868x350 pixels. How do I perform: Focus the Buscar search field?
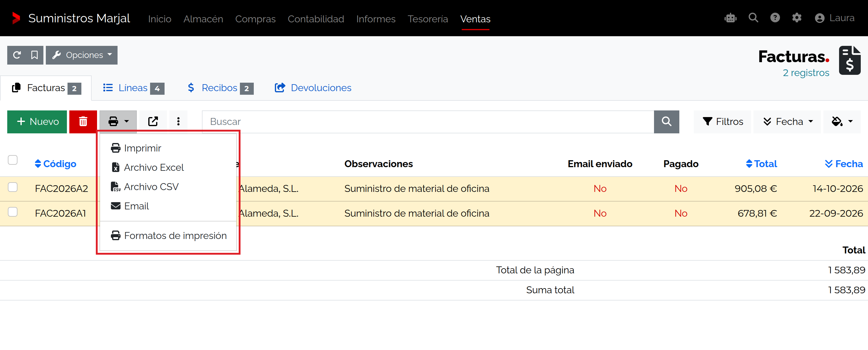click(428, 121)
